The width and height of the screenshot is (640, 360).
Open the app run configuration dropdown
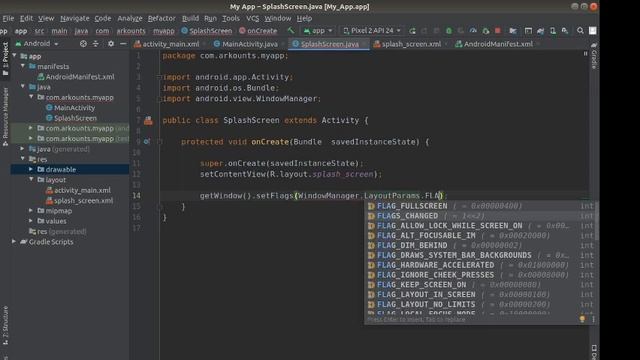pyautogui.click(x=318, y=31)
